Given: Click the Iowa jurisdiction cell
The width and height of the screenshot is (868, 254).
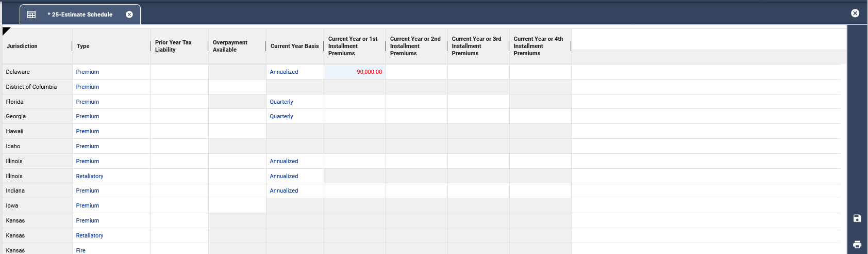Looking at the screenshot, I should 37,205.
